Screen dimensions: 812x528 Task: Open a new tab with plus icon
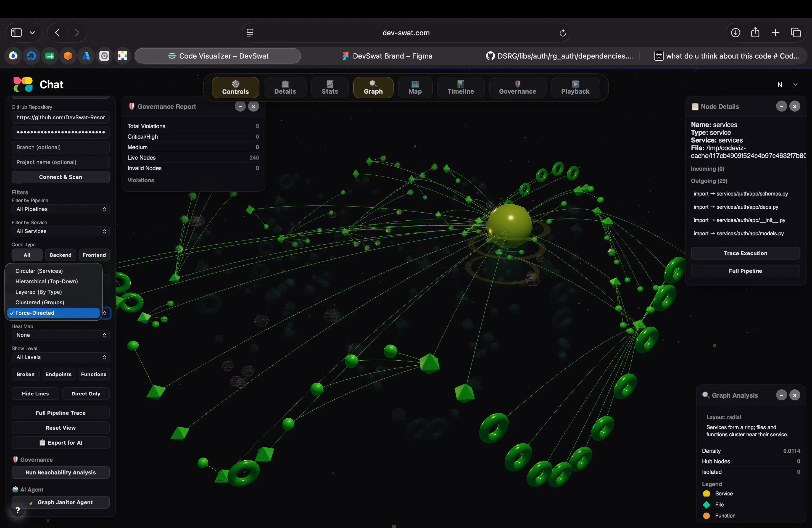pyautogui.click(x=776, y=33)
